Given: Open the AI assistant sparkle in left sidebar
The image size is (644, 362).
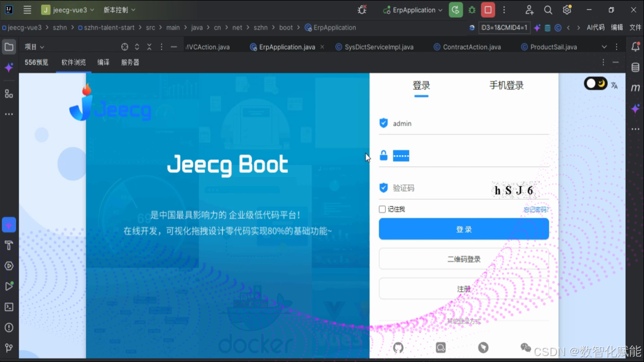Looking at the screenshot, I should 8,67.
